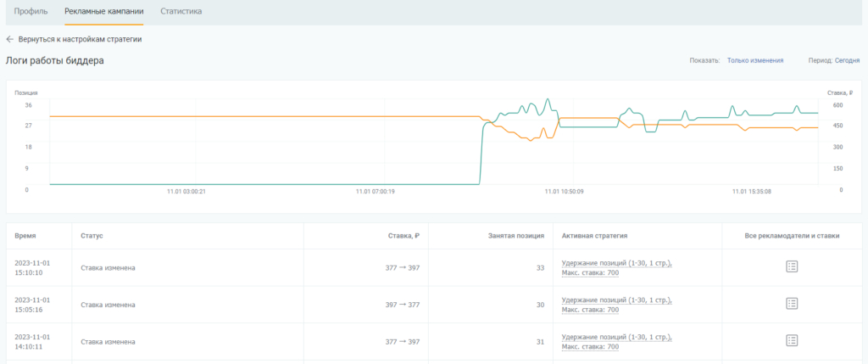Open strategy link in the 15:05:16 row
868x364 pixels.
(616, 305)
